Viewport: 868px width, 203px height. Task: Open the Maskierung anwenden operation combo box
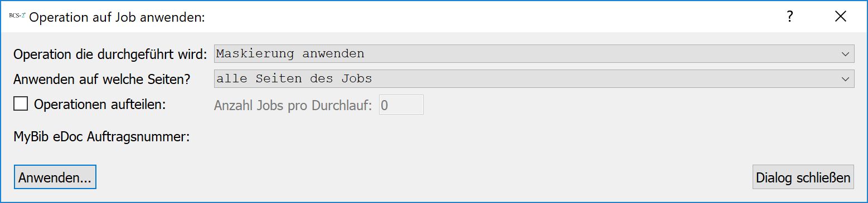534,54
